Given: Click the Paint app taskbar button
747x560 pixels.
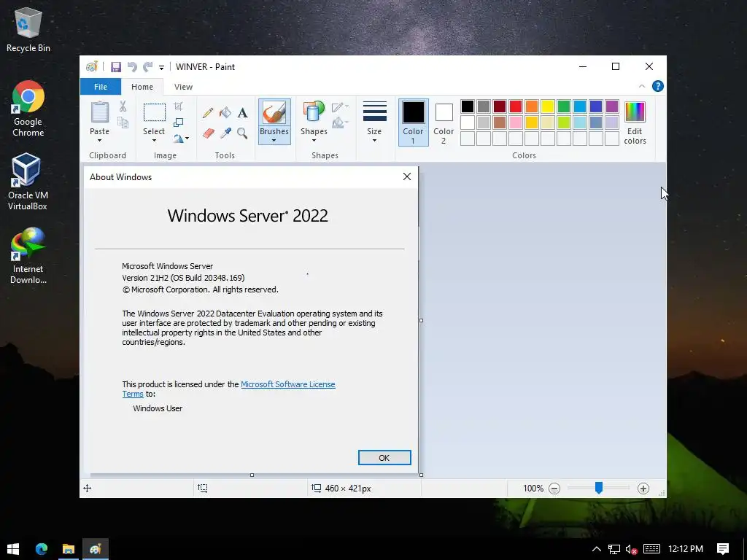Looking at the screenshot, I should click(96, 549).
